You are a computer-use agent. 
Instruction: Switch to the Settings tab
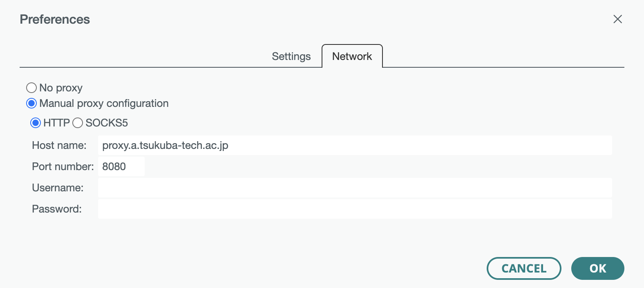(291, 56)
